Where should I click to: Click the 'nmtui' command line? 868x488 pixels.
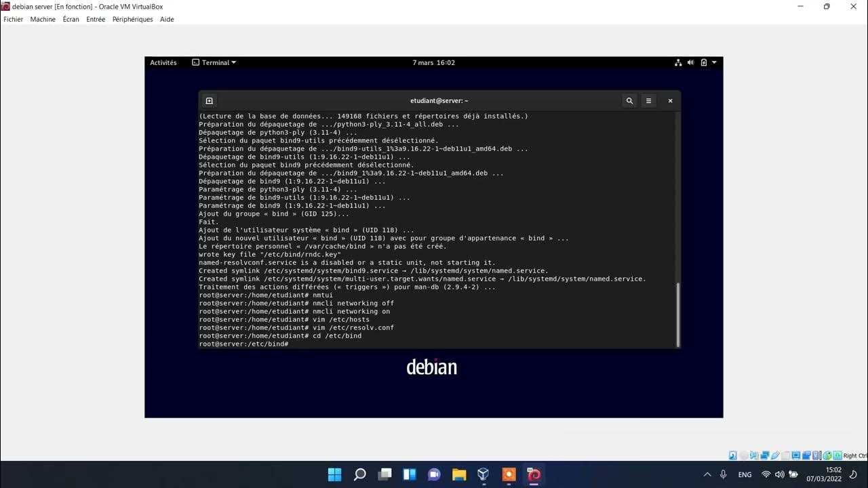(266, 296)
